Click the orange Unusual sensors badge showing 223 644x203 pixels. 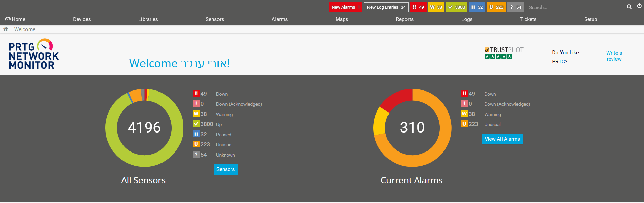pos(496,7)
